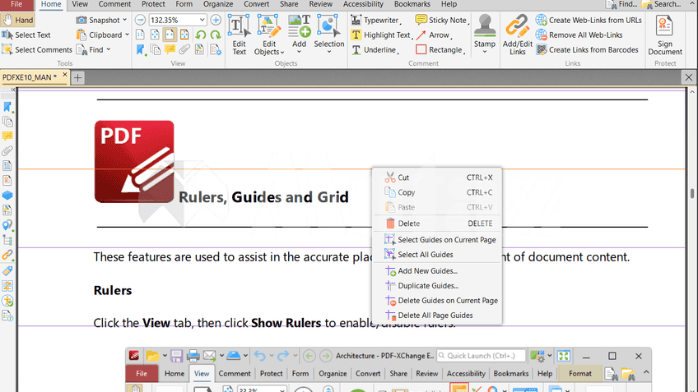
Task: Click the vertical scrollbar thumb
Action: click(x=692, y=194)
